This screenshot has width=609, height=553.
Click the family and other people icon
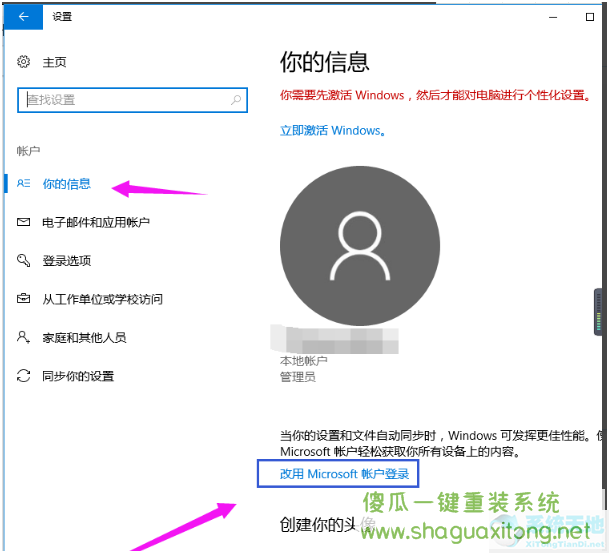23,337
